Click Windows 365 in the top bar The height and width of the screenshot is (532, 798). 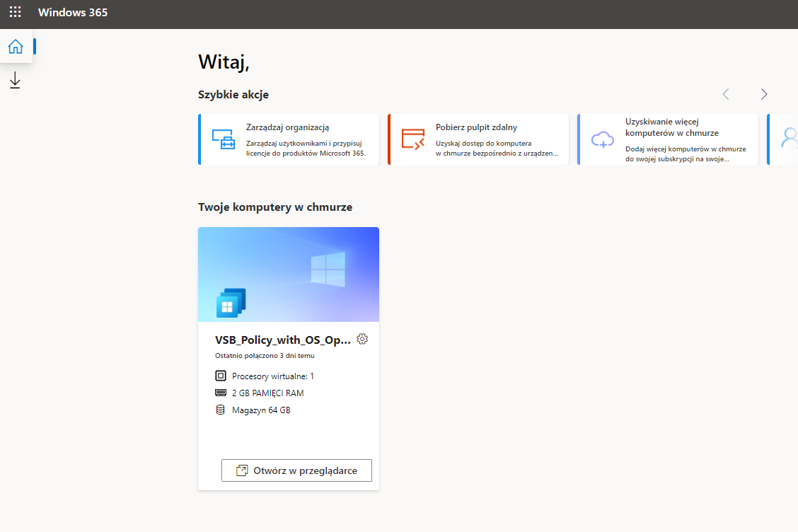73,12
